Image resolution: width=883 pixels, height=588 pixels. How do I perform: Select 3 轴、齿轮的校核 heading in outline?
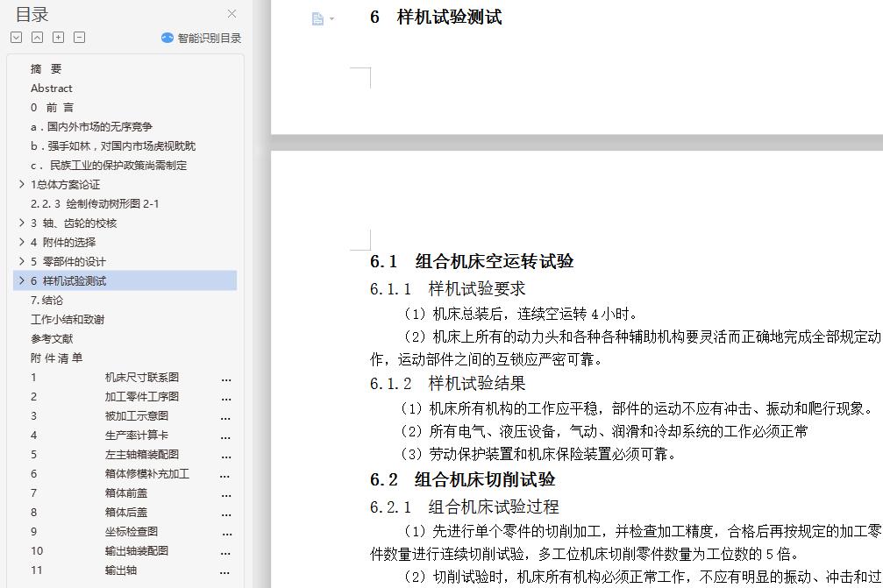pyautogui.click(x=73, y=223)
